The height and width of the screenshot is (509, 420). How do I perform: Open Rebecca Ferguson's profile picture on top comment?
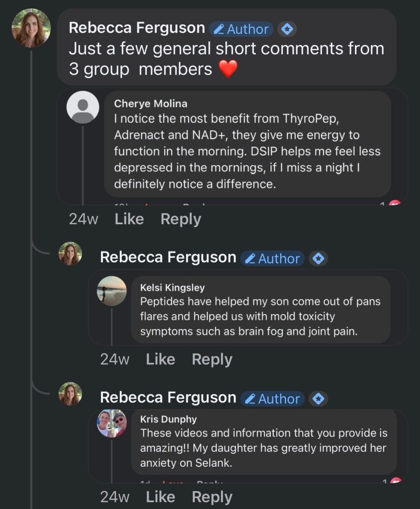coord(31,28)
